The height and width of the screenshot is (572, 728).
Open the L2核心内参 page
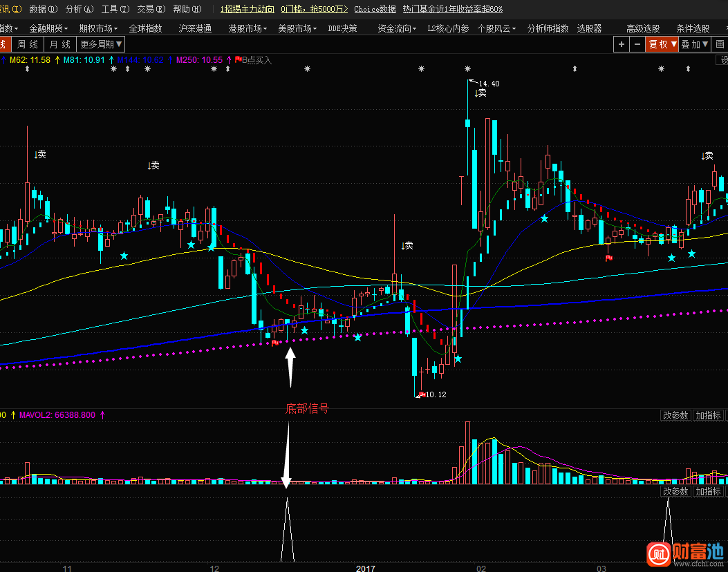click(x=448, y=29)
